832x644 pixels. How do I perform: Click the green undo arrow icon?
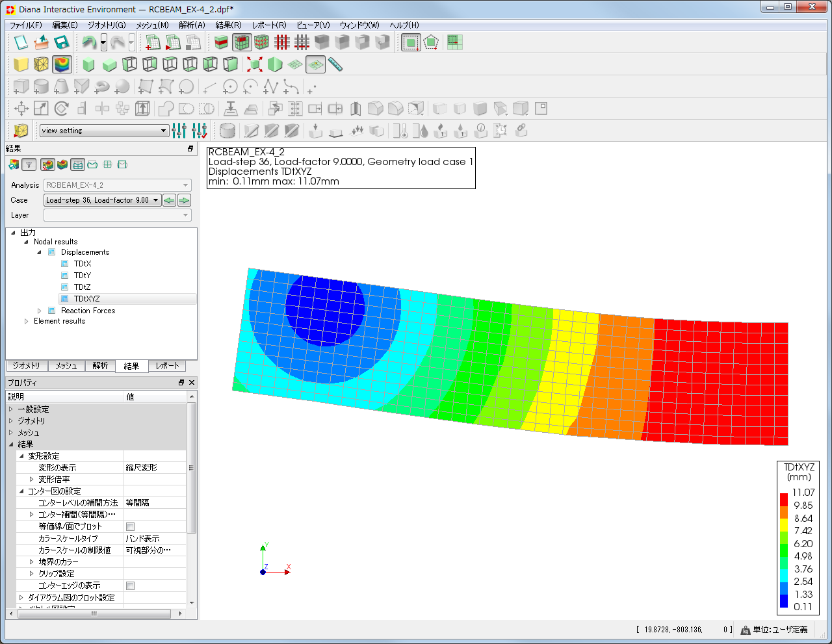pyautogui.click(x=89, y=43)
